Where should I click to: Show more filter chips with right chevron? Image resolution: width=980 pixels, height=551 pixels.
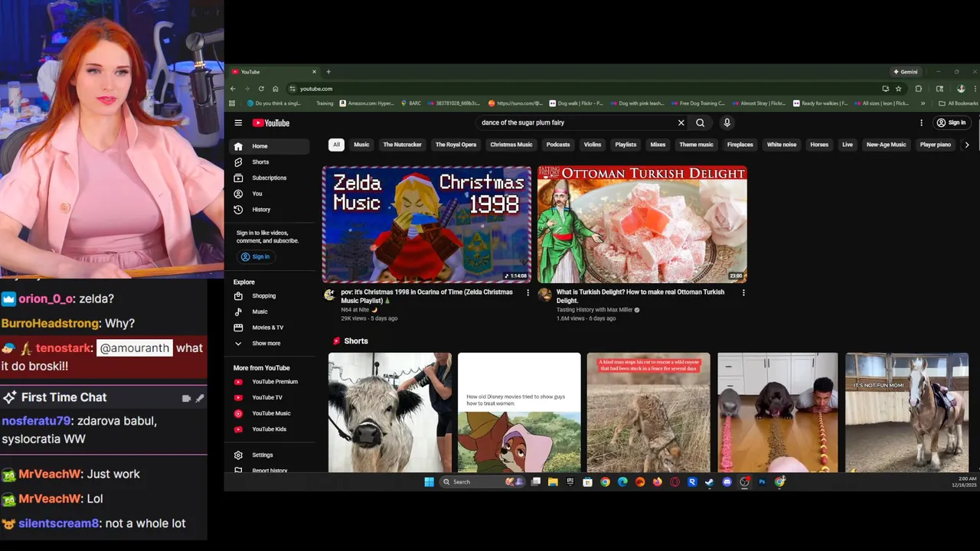click(967, 145)
